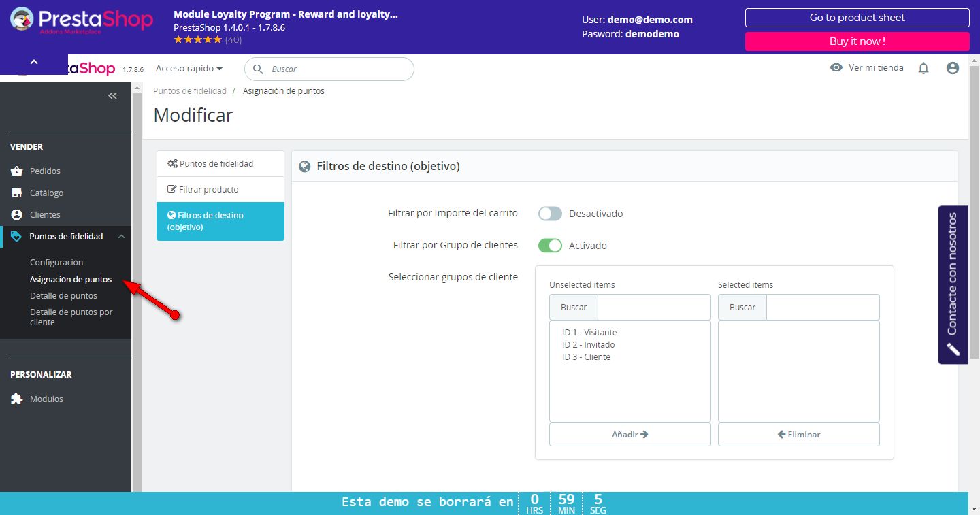Screen dimensions: 980x515
Task: Switch to the Filtrar producto tab
Action: pyautogui.click(x=220, y=190)
